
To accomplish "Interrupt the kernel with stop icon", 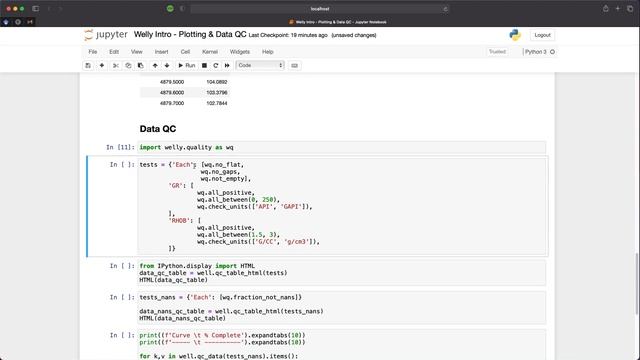I will click(204, 65).
